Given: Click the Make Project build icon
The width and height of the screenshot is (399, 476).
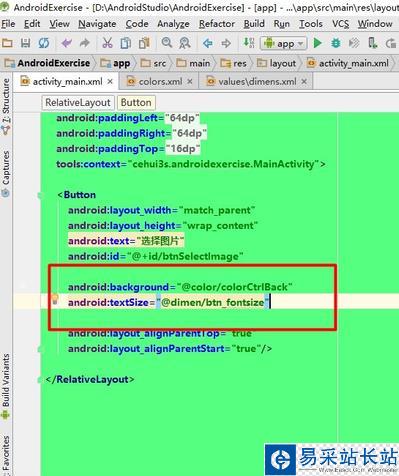Looking at the screenshot, I should [249, 43].
